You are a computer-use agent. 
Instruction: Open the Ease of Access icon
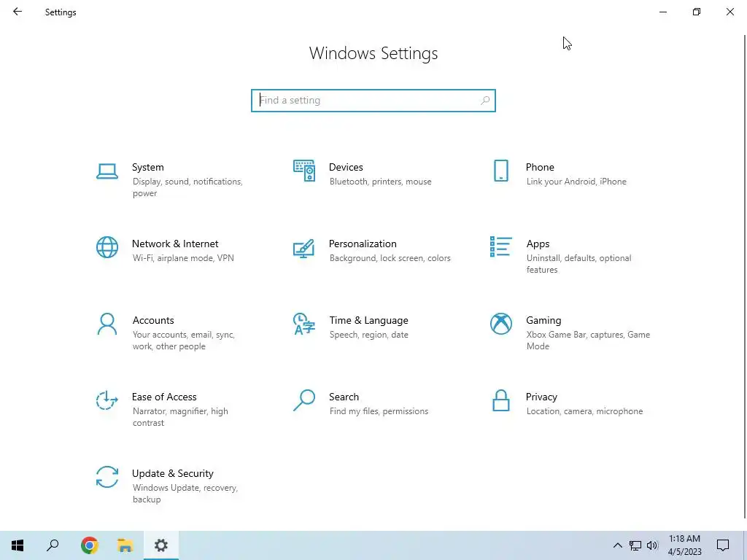(x=107, y=400)
